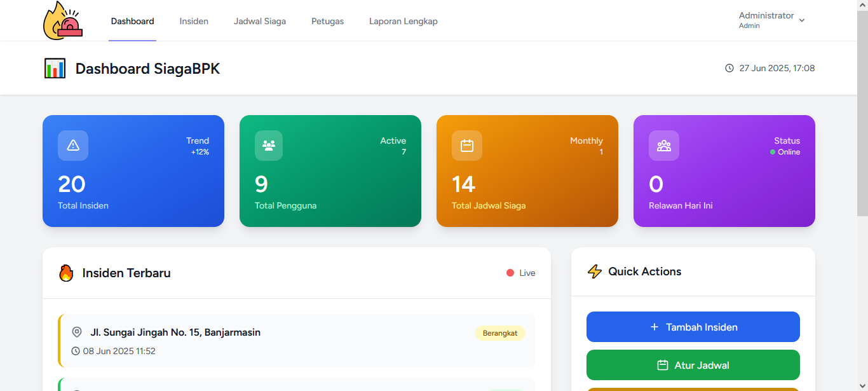Screen dimensions: 868x391
Task: Click the bar chart icon beside Dashboard SiagaBPK
Action: pos(55,68)
